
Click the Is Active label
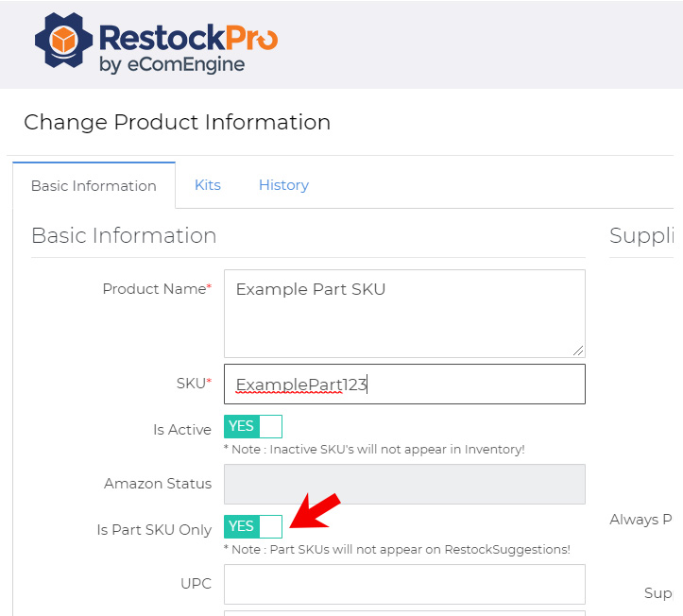pyautogui.click(x=182, y=430)
